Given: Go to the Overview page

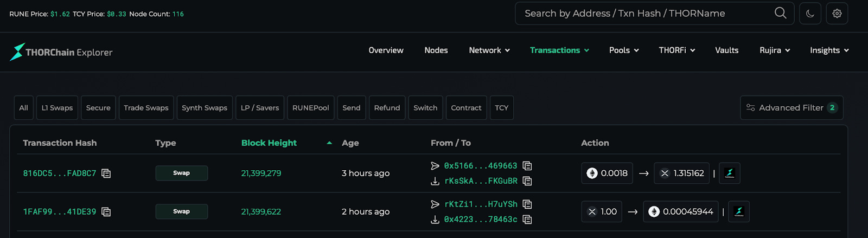Looking at the screenshot, I should [x=386, y=50].
